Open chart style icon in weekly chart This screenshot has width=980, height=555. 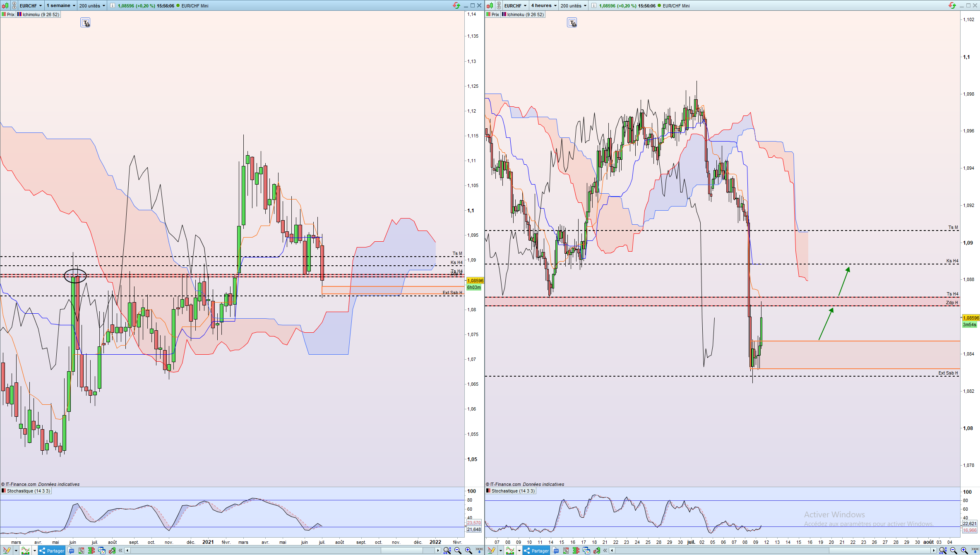5,5
